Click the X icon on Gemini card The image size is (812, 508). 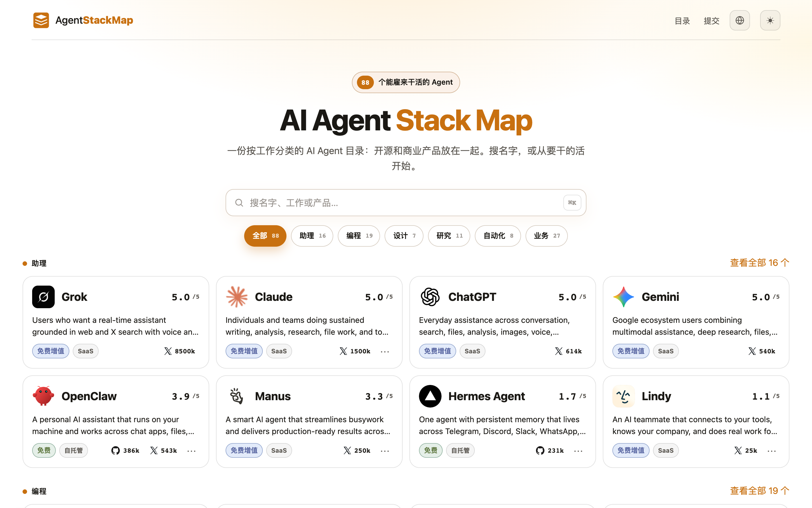click(752, 351)
